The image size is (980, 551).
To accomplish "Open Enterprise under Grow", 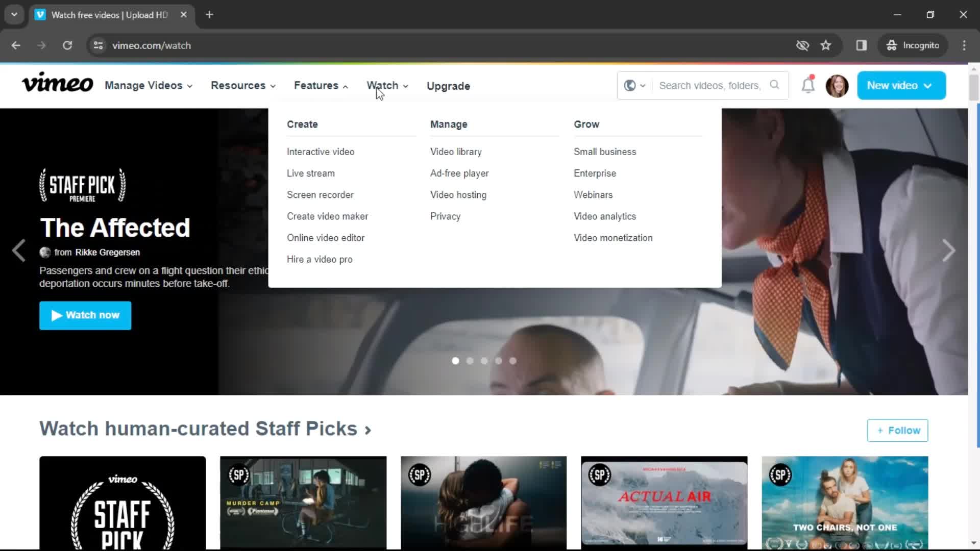I will [x=595, y=173].
